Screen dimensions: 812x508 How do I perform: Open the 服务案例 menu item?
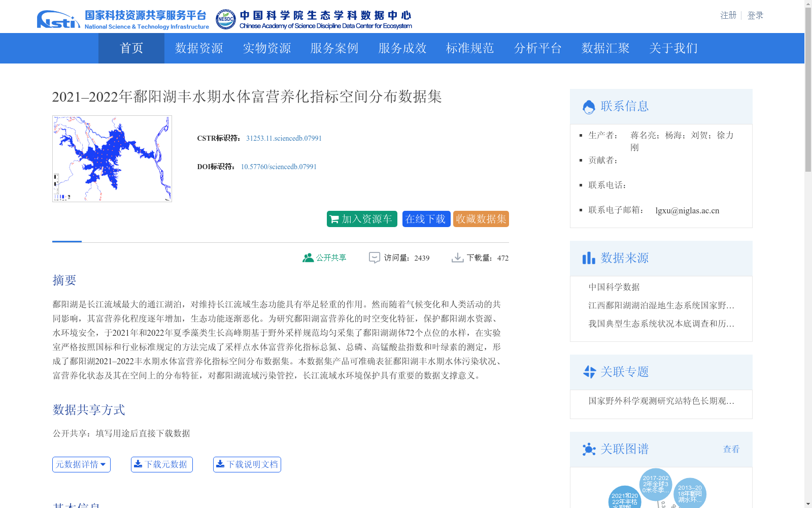[334, 48]
